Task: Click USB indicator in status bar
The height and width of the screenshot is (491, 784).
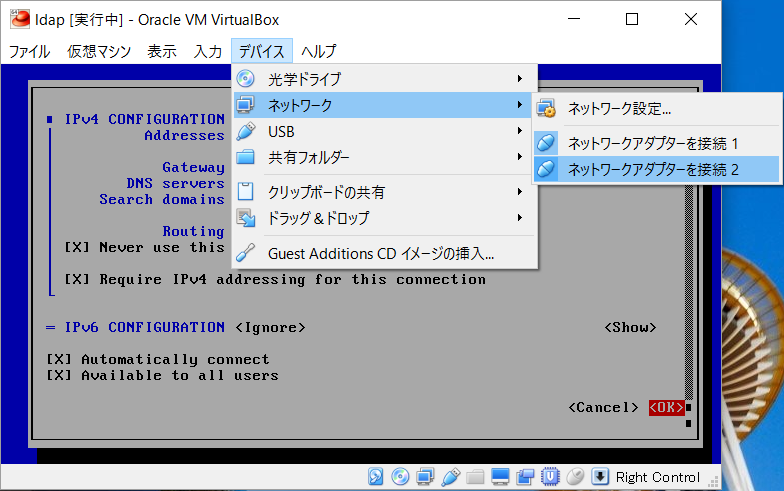Action: click(x=450, y=476)
